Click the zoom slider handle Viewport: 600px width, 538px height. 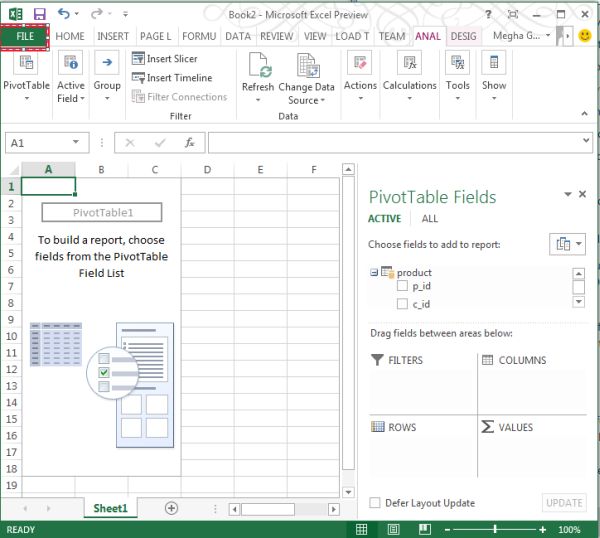pyautogui.click(x=495, y=530)
